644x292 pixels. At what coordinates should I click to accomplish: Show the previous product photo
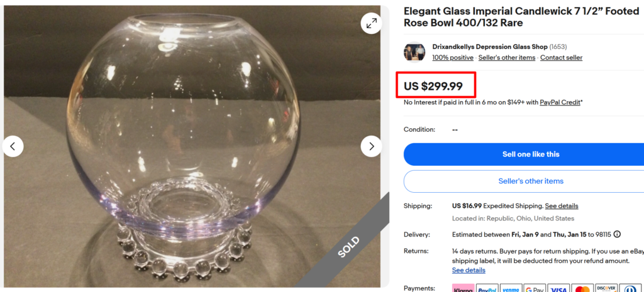(x=13, y=146)
